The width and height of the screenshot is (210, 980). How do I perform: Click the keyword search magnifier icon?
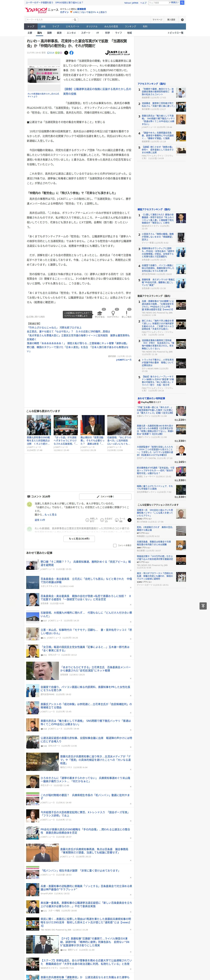click(75, 19)
